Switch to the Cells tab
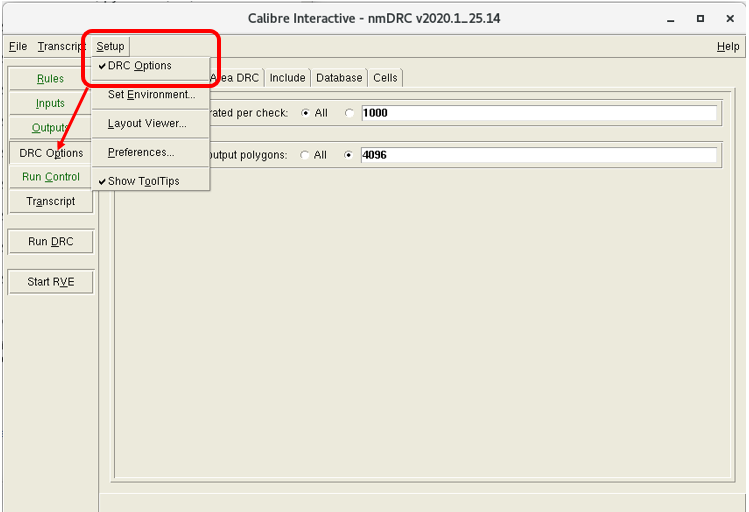 pyautogui.click(x=385, y=78)
